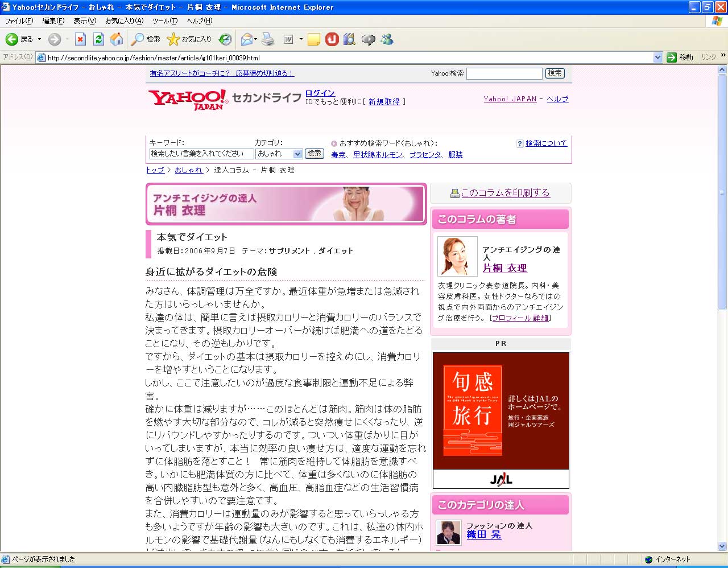This screenshot has width=728, height=568.
Task: Click the page vertical scrollbar down arrow
Action: pos(722,546)
